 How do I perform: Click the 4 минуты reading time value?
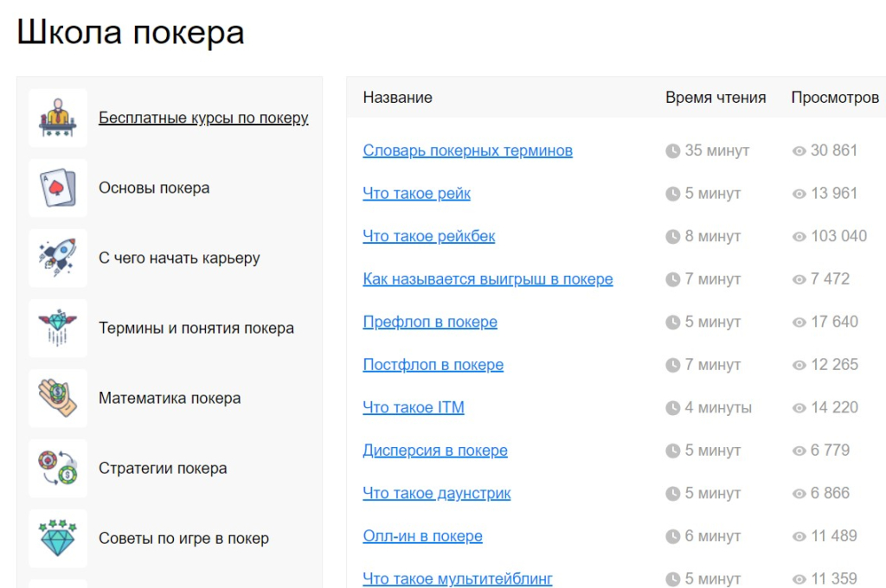coord(718,407)
